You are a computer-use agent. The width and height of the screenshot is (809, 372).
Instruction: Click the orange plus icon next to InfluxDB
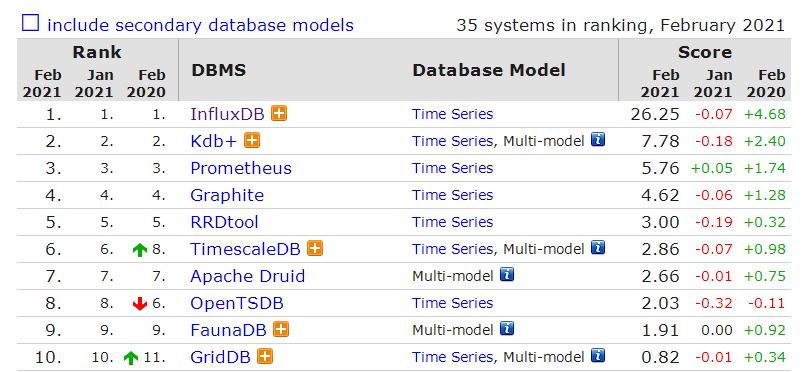pyautogui.click(x=279, y=114)
